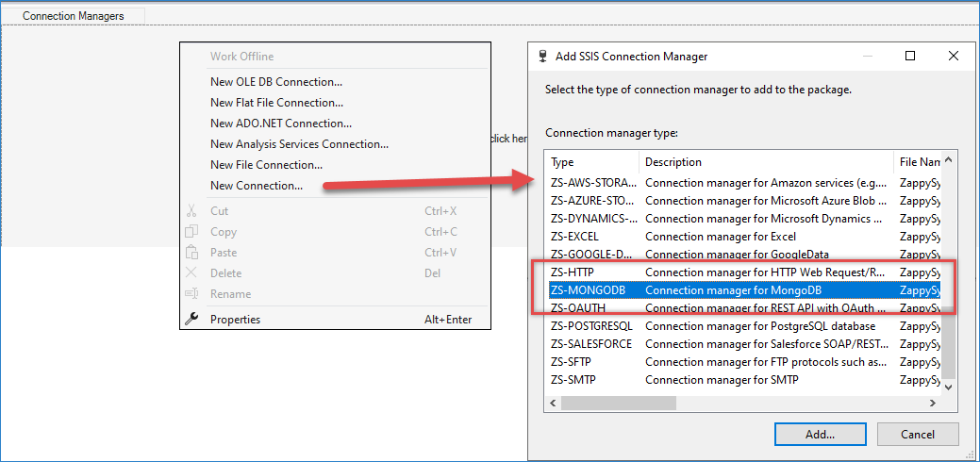Click the list's scroll down arrow
980x462 pixels.
[948, 388]
